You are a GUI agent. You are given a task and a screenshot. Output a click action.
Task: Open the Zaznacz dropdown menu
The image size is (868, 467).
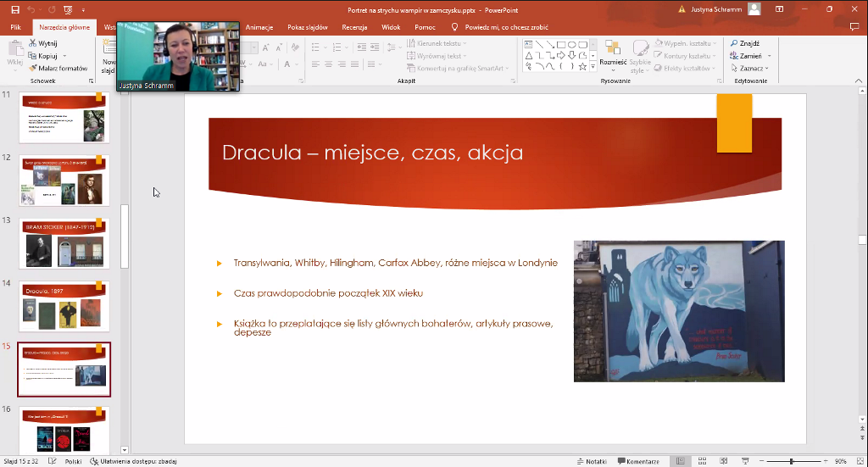[753, 68]
